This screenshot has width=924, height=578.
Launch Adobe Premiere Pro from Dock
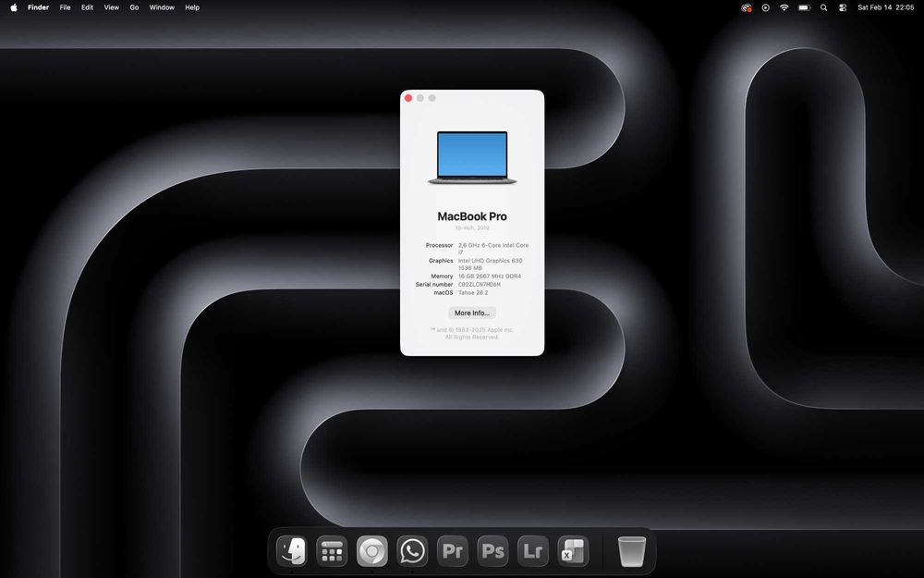[452, 551]
